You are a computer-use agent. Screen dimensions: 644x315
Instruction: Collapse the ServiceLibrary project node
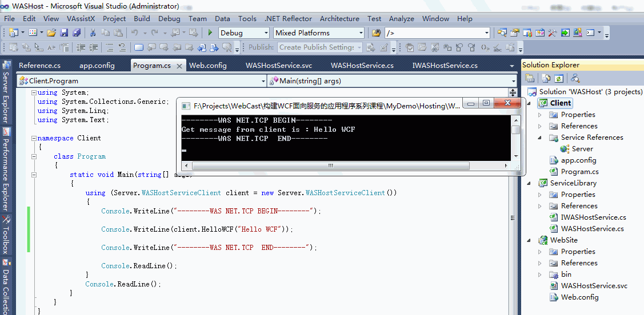click(x=529, y=183)
